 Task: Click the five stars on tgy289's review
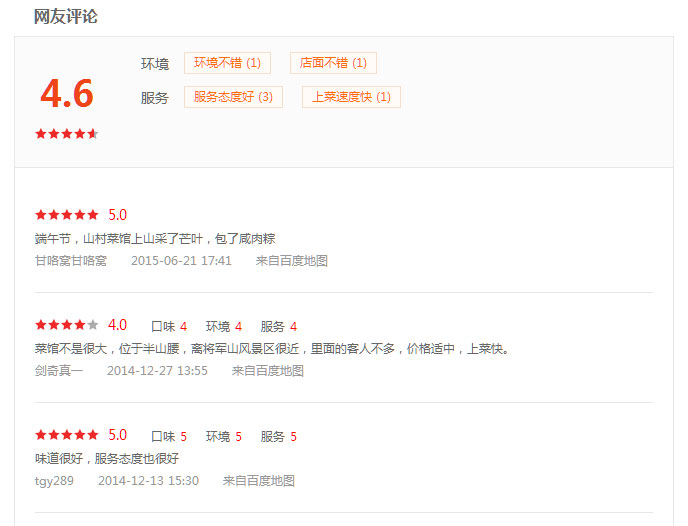[67, 435]
